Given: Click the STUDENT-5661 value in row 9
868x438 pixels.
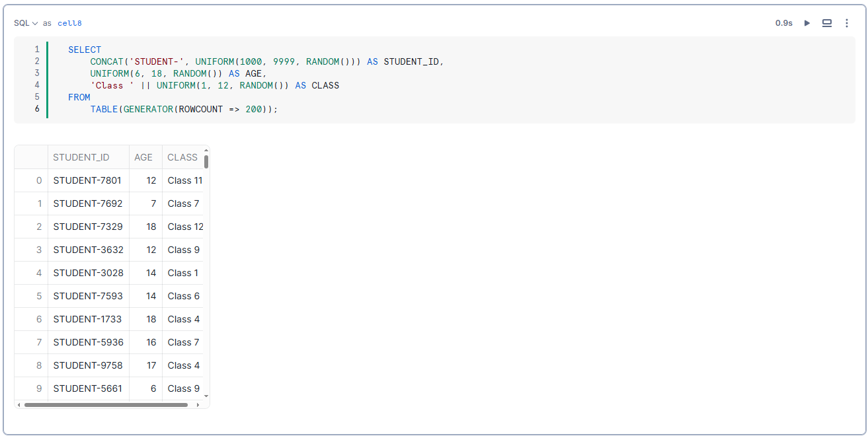Looking at the screenshot, I should [88, 388].
